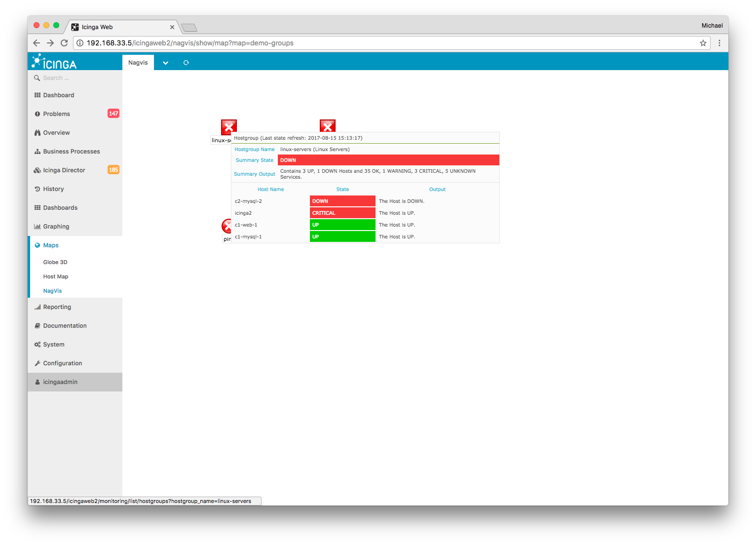Select NagVis under Maps
The width and height of the screenshot is (756, 545).
tap(52, 291)
